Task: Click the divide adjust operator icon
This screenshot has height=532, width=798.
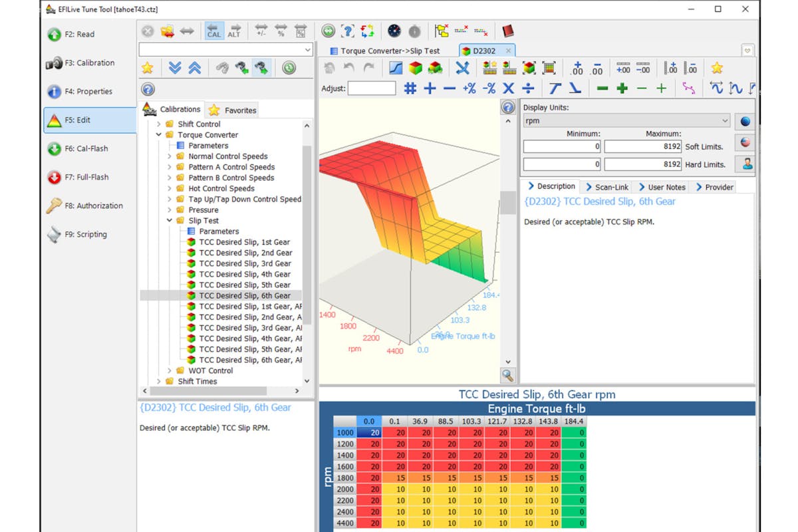Action: pos(528,88)
